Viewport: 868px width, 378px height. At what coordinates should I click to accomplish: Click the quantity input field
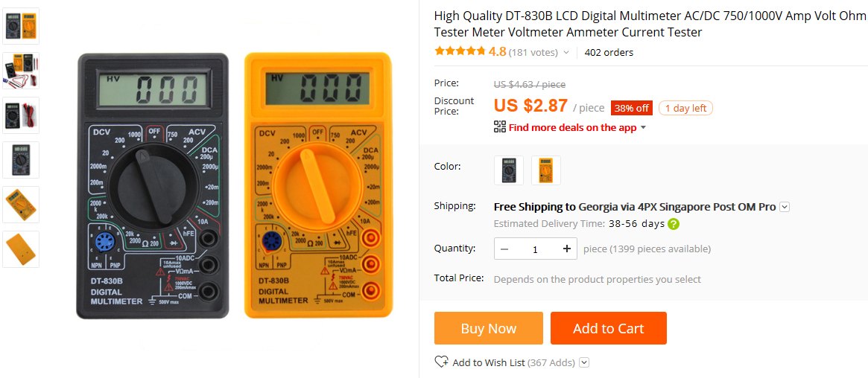tap(535, 249)
